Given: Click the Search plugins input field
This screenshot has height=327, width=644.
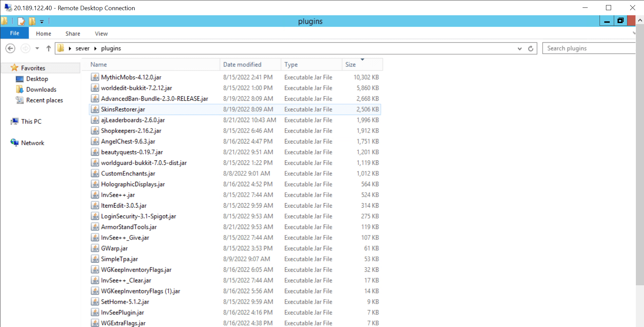Looking at the screenshot, I should pyautogui.click(x=589, y=48).
